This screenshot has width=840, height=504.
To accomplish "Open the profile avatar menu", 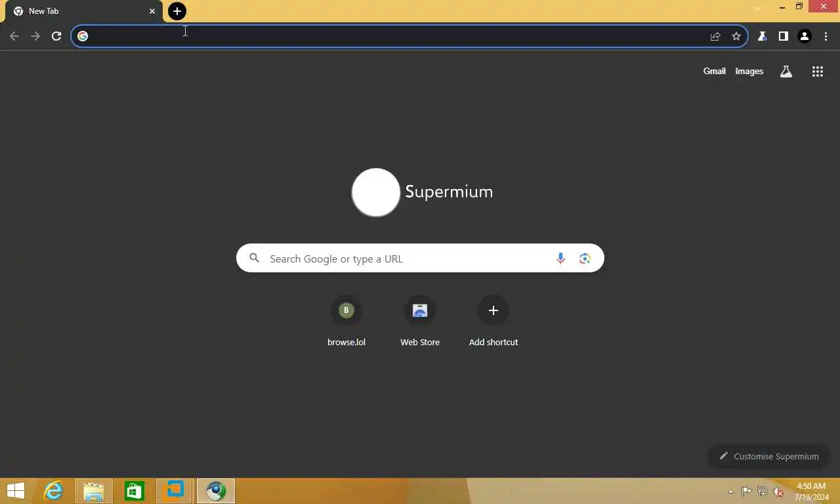I will click(x=805, y=36).
